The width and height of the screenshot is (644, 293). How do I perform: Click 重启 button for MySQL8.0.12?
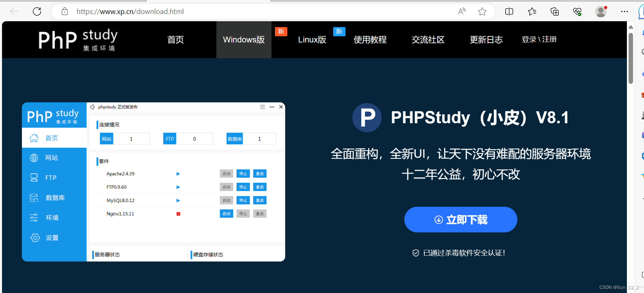pos(260,200)
